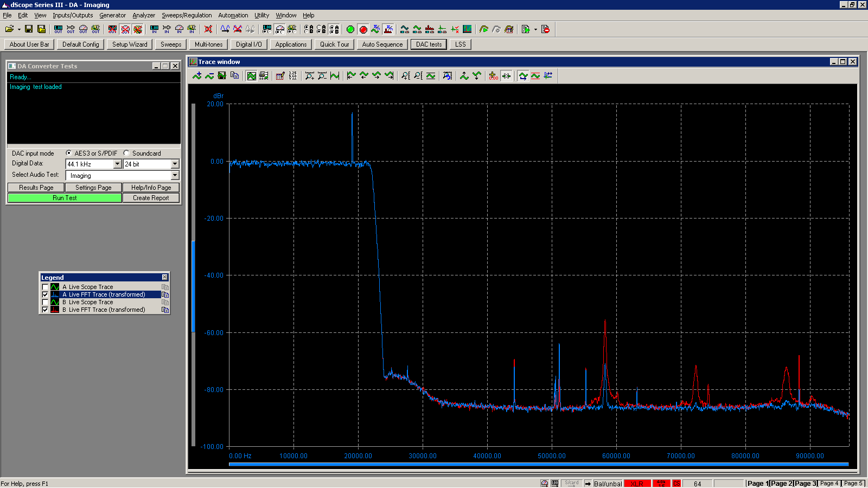
Task: Click full-width trace zoom icon
Action: pyautogui.click(x=335, y=76)
